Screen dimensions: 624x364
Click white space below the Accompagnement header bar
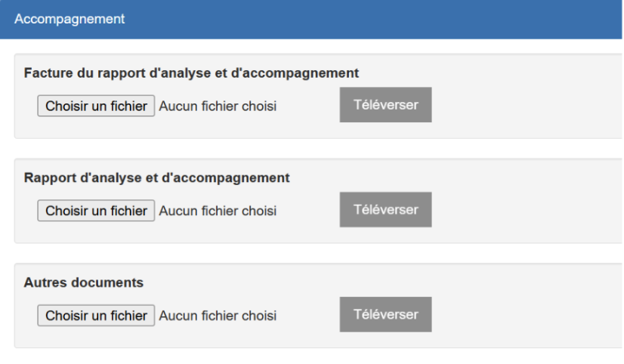coord(318,46)
